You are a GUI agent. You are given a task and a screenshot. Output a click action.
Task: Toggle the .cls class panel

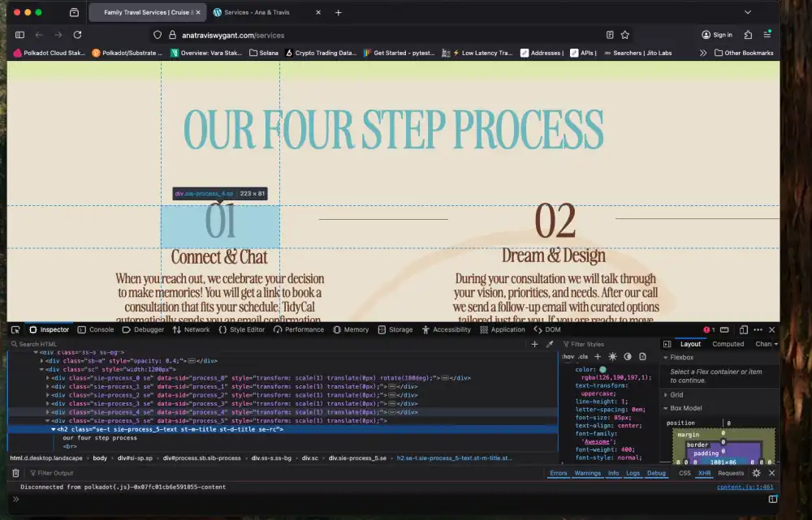583,357
